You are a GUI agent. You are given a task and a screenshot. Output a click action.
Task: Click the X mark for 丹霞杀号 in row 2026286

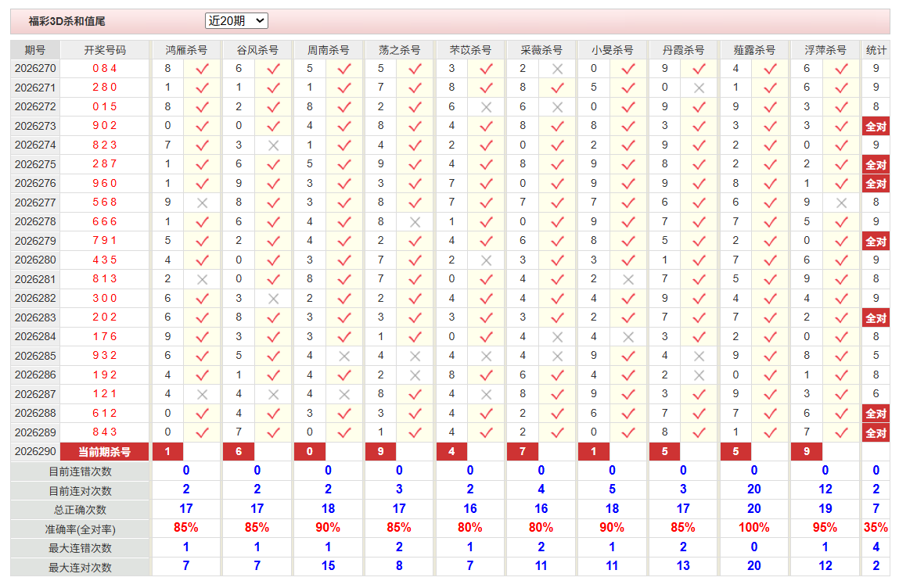(699, 376)
